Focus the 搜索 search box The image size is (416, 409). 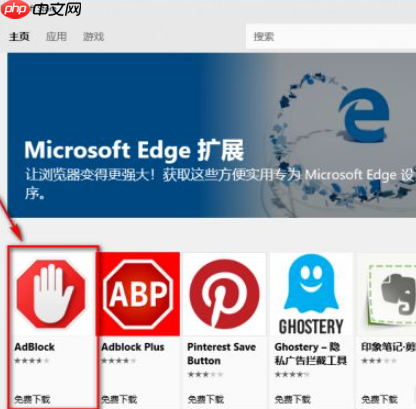pos(331,36)
